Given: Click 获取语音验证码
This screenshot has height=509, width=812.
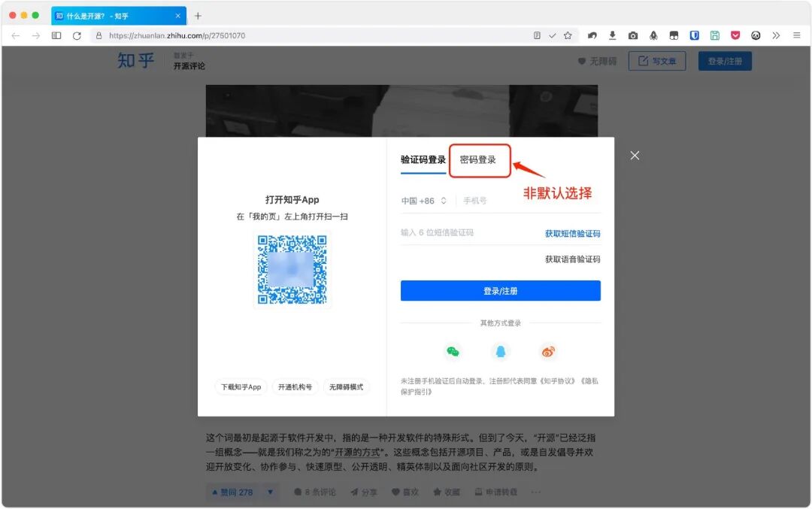Looking at the screenshot, I should (x=573, y=259).
